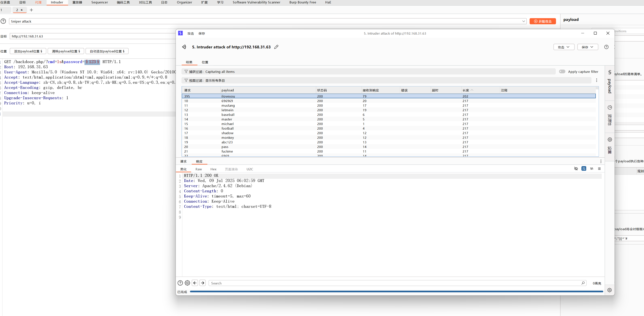Select the Raw response view tab
The height and width of the screenshot is (316, 644).
(199, 169)
